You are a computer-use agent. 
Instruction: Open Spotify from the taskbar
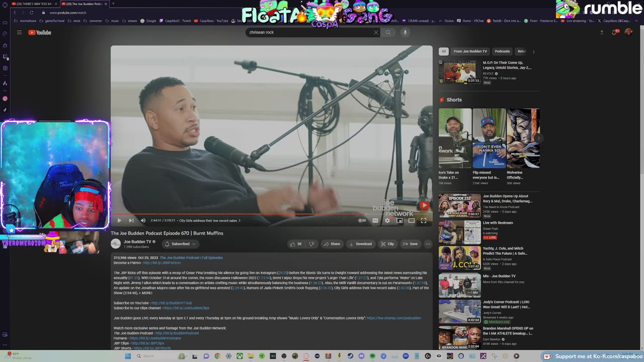click(x=372, y=356)
